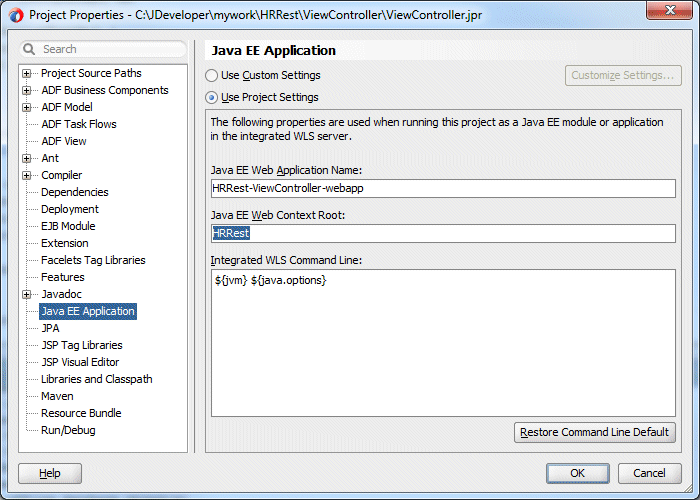Select Use Project Settings radio button
The height and width of the screenshot is (500, 700).
pos(211,97)
